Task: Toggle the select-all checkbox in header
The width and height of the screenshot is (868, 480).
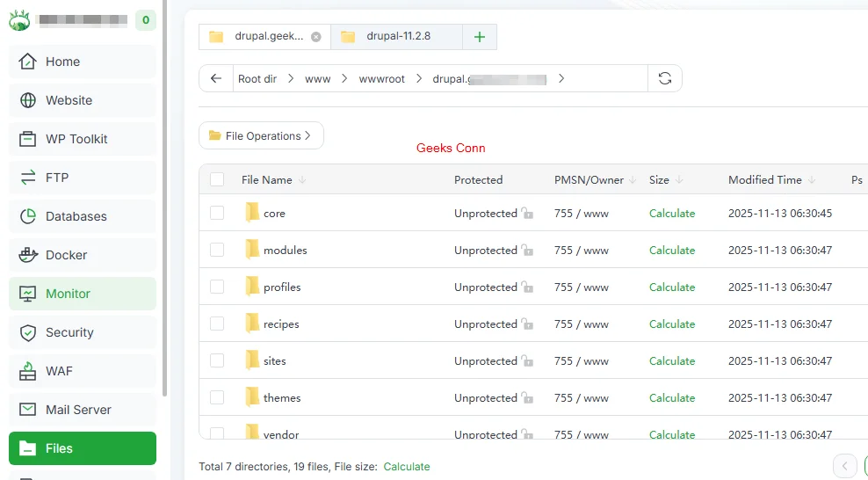Action: click(x=217, y=180)
